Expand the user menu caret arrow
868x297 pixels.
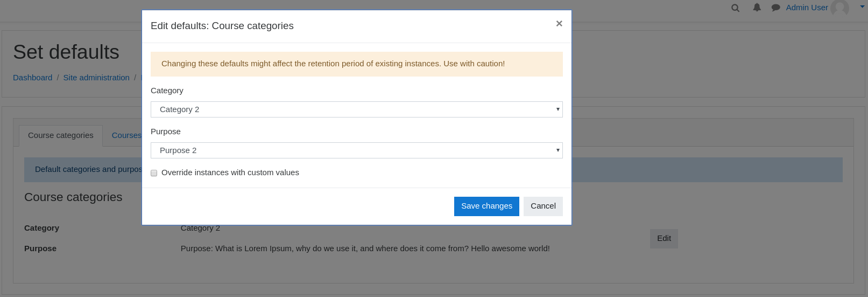[862, 6]
